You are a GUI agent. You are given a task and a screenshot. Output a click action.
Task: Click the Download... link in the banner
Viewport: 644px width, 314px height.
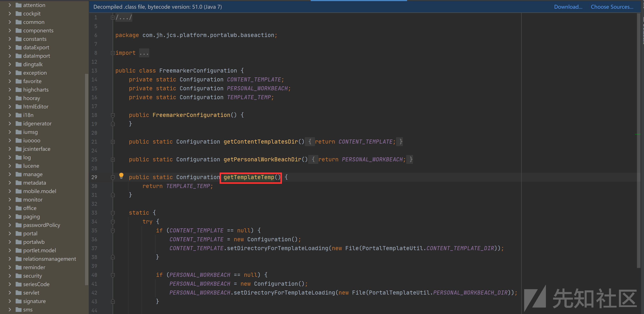point(568,7)
